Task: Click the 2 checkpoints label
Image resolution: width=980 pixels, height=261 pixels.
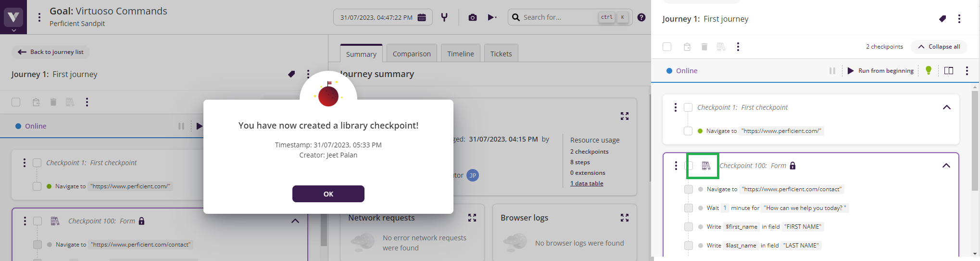Action: point(884,47)
